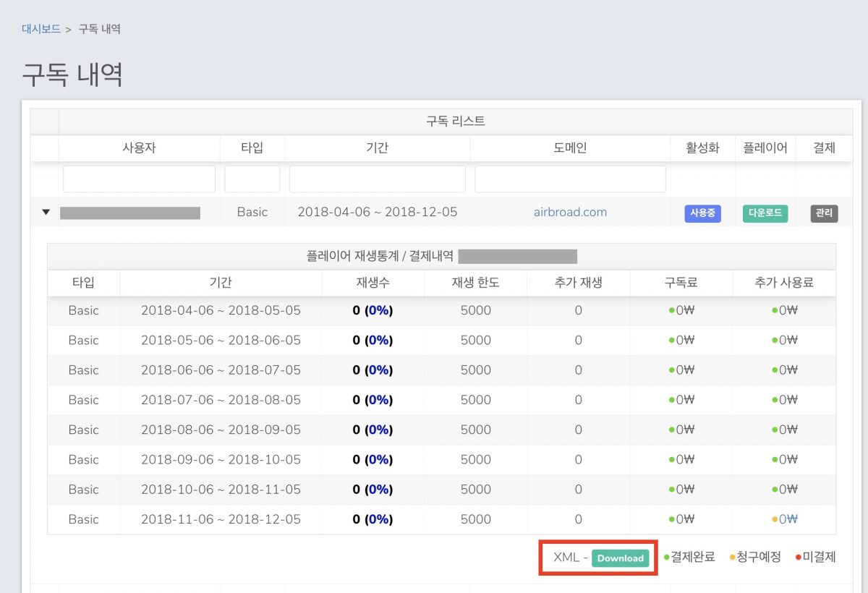868x593 pixels.
Task: Sort by the 기간 column header in 구독 리스트
Action: point(377,148)
